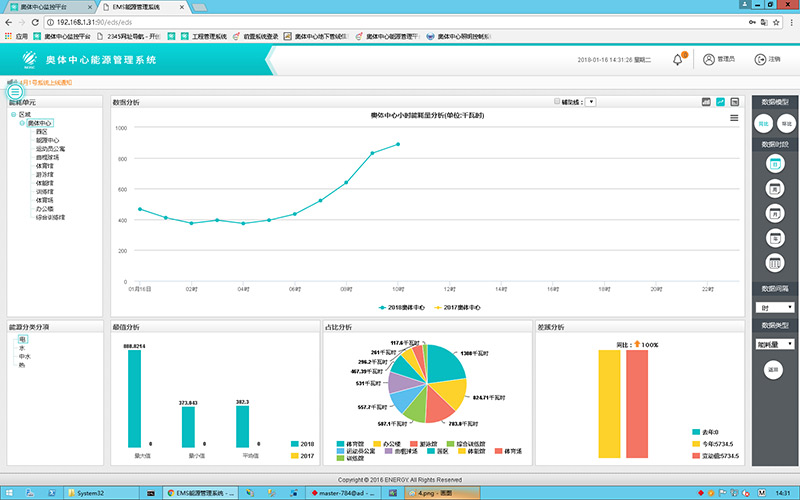800x500 pixels.
Task: Toggle the 环比 data model button
Action: pyautogui.click(x=786, y=123)
